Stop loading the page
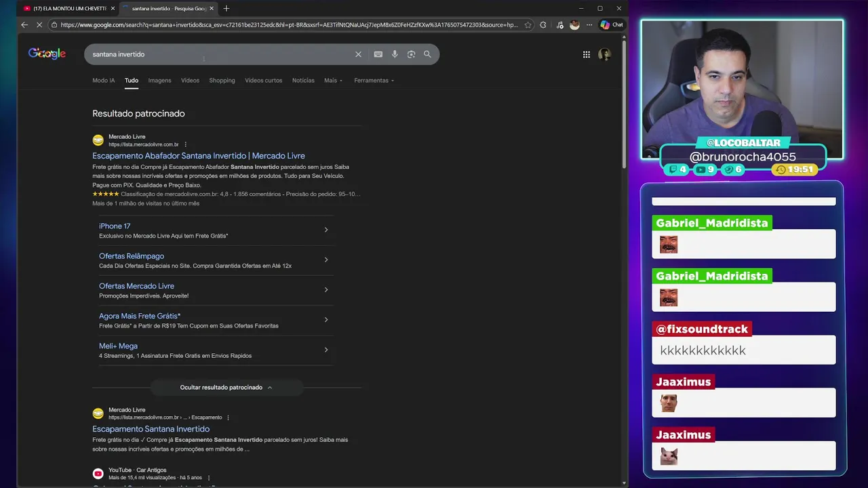The width and height of the screenshot is (868, 488). click(39, 25)
